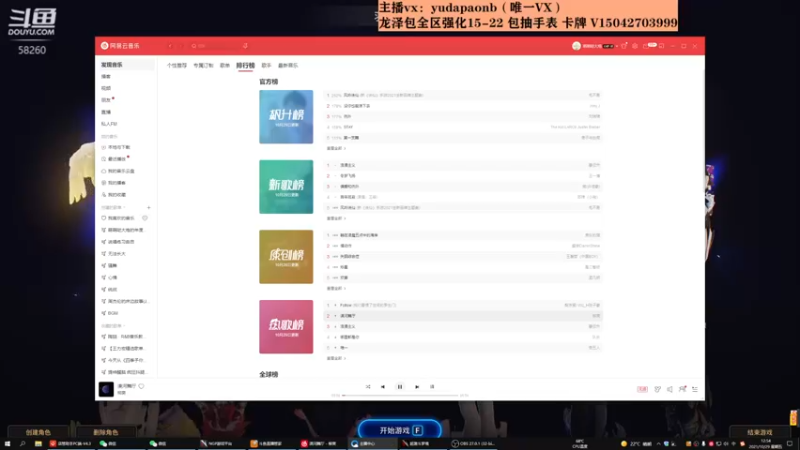
Task: Select the 歌手 tab
Action: [266, 65]
